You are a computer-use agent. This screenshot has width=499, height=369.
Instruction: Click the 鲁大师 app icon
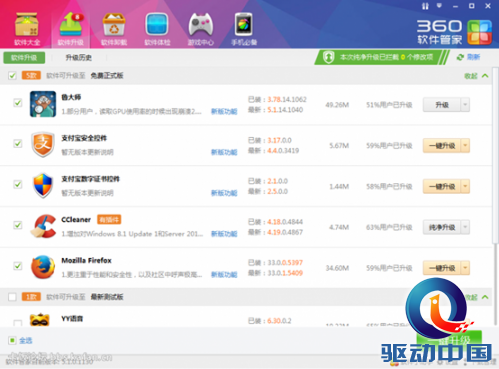tap(43, 104)
